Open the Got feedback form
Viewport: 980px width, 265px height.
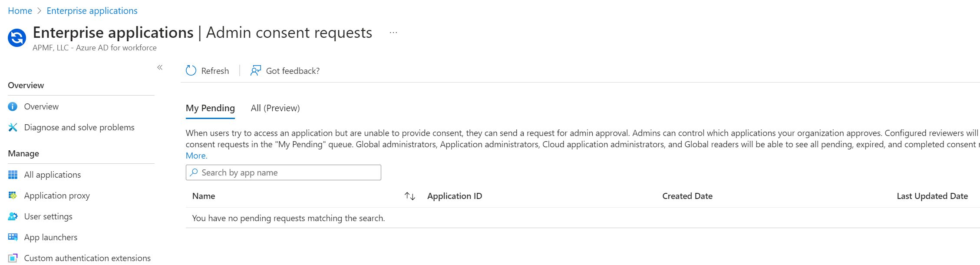255,70
